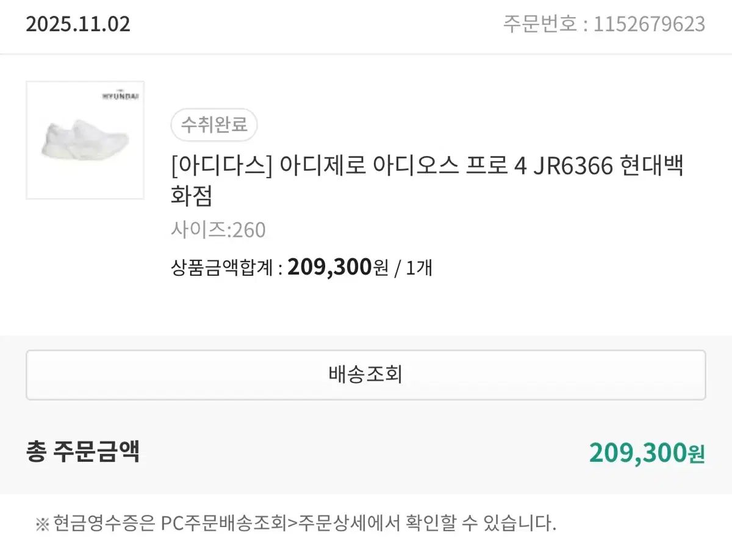Click the order number 1152679623
The height and width of the screenshot is (560, 732).
click(649, 24)
